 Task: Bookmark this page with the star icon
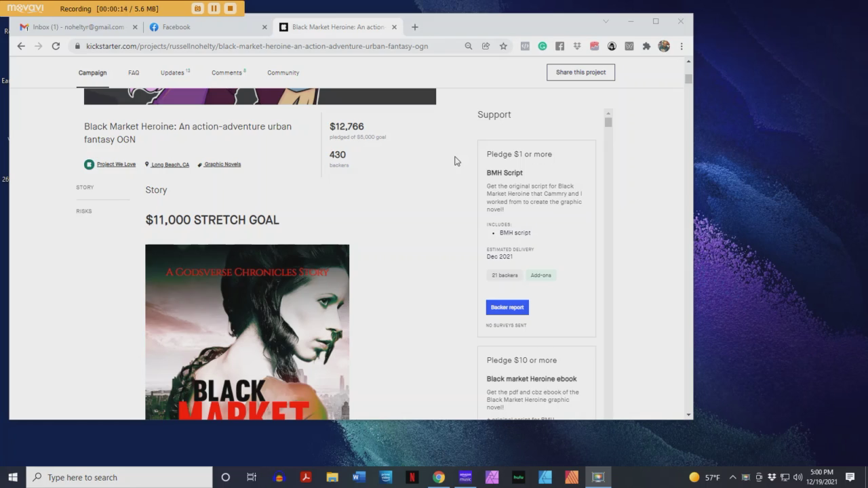coord(503,46)
